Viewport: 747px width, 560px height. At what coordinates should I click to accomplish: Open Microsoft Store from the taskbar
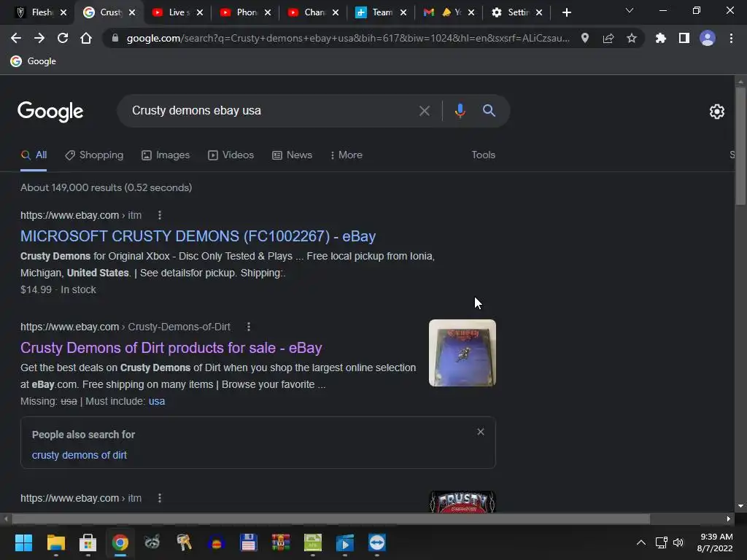pyautogui.click(x=88, y=542)
